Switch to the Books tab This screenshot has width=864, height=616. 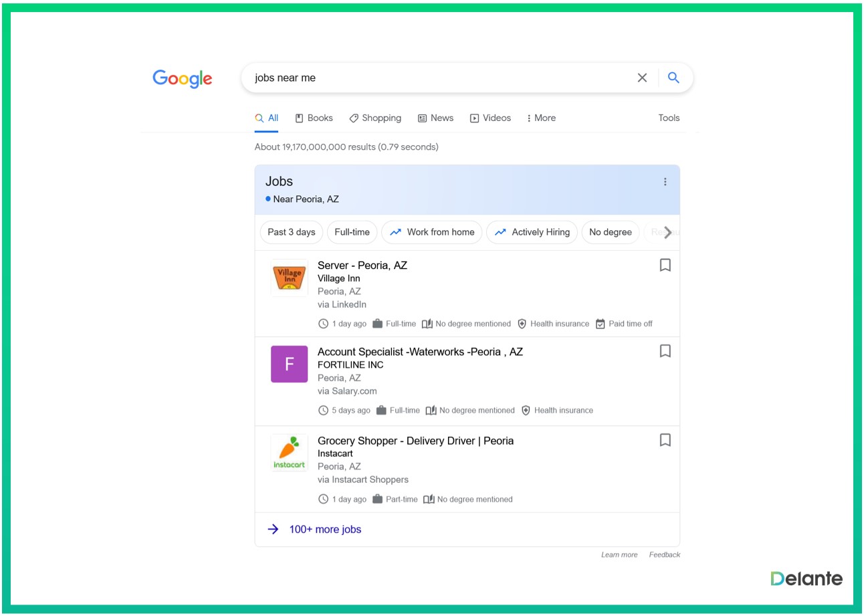(314, 118)
